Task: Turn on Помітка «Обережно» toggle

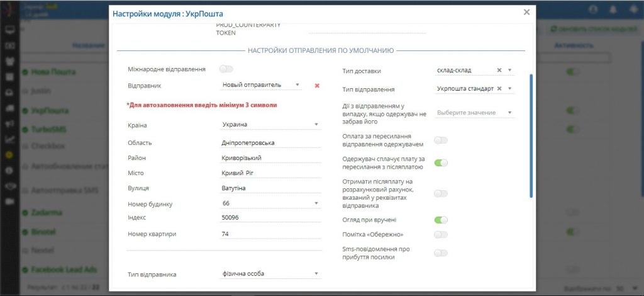Action: pyautogui.click(x=441, y=235)
